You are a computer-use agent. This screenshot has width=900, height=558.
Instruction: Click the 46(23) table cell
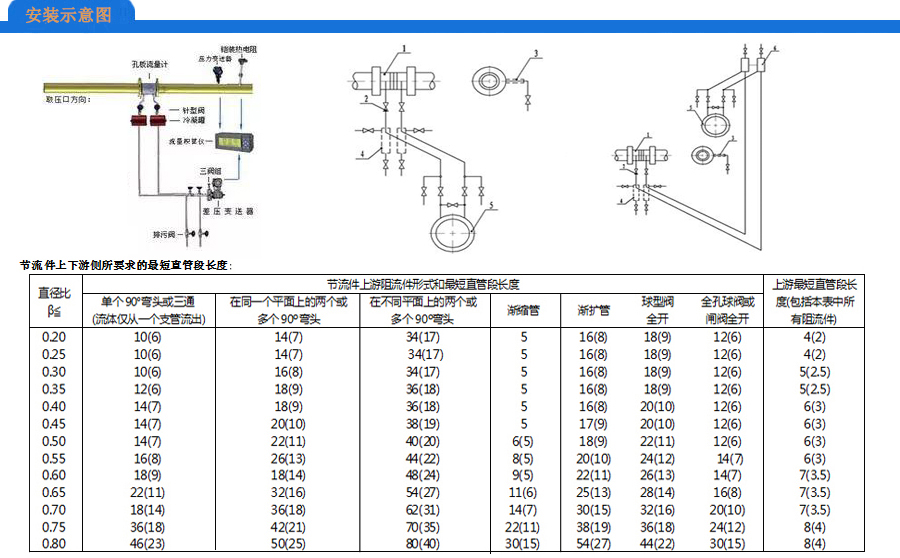148,543
